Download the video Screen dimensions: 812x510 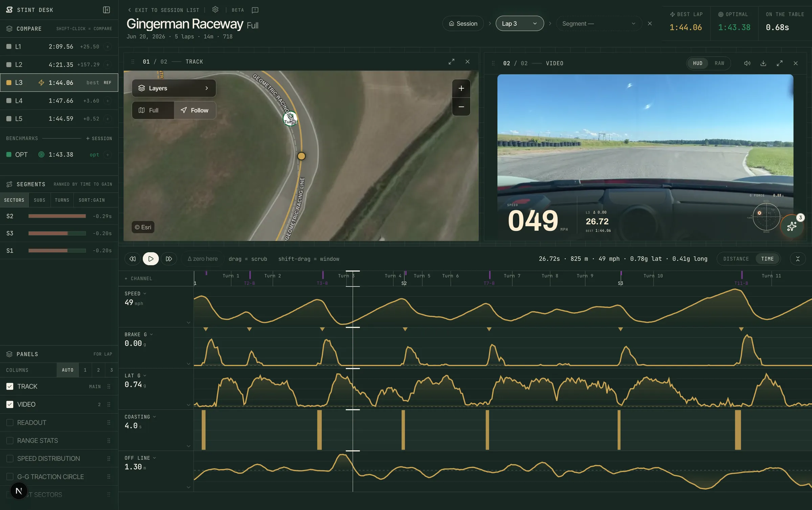pyautogui.click(x=763, y=63)
